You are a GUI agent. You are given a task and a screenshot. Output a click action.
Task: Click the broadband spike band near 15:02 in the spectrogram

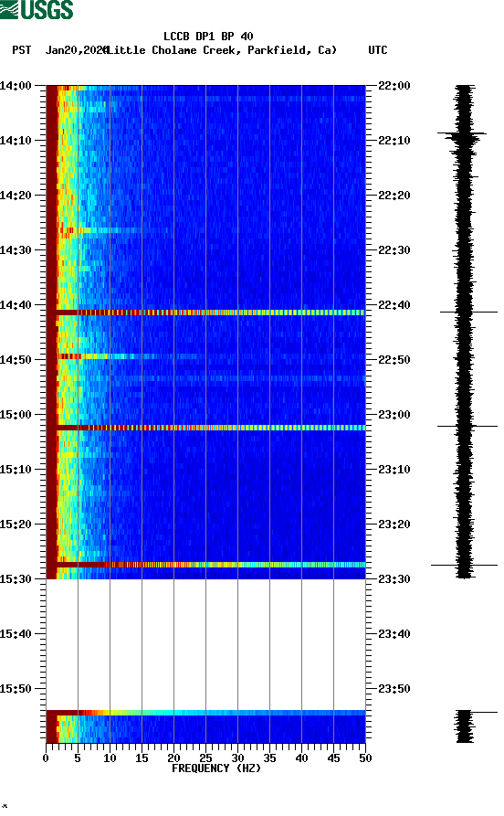point(205,428)
